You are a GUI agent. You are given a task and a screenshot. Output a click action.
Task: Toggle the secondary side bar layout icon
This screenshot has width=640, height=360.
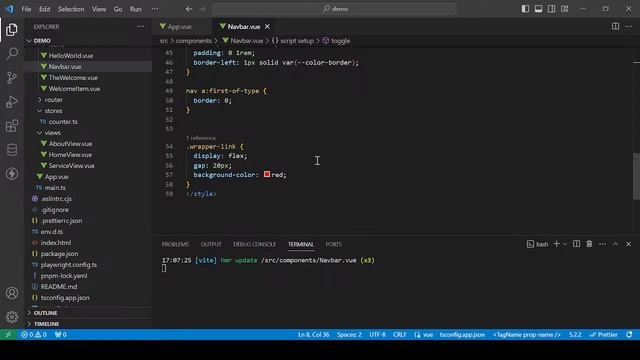tap(551, 9)
